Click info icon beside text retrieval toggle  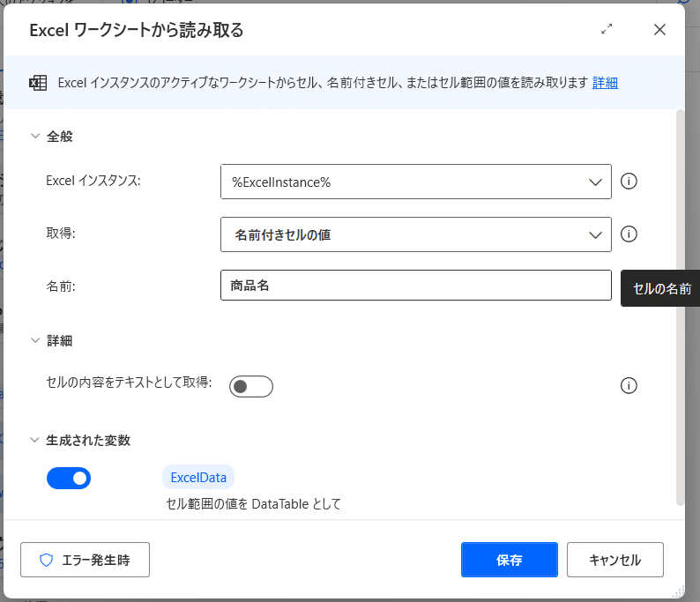pos(629,385)
